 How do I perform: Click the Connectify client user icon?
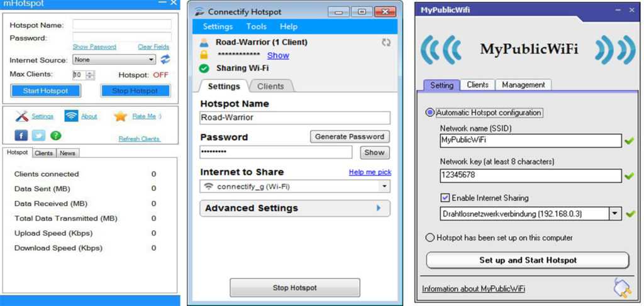(x=204, y=42)
